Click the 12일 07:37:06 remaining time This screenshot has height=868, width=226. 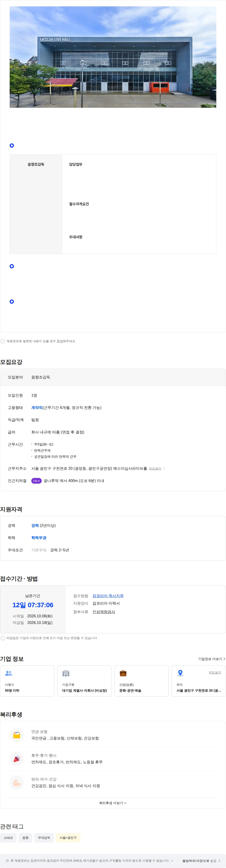[x=33, y=605]
